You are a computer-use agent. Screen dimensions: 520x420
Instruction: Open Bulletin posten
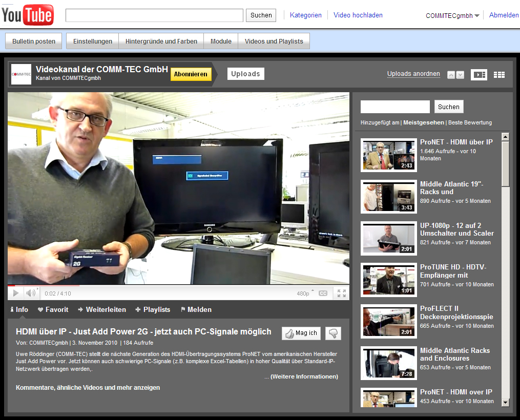33,41
